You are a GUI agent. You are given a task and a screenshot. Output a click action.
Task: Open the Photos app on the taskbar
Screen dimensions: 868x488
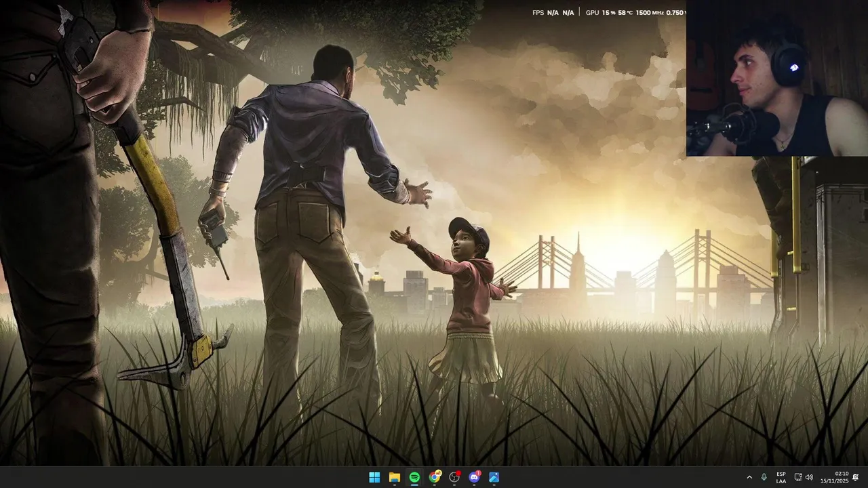pos(494,477)
